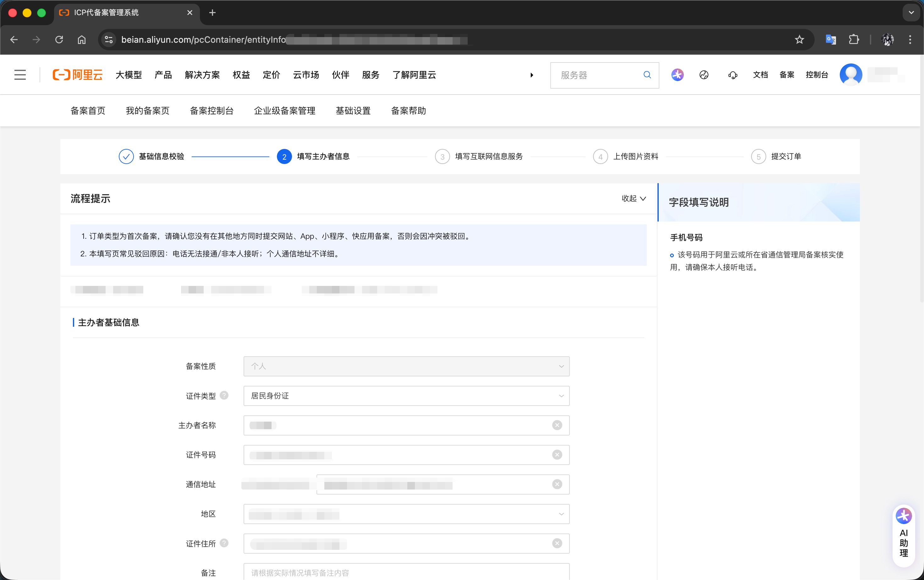Click help icon next to 证件类型

coord(224,395)
